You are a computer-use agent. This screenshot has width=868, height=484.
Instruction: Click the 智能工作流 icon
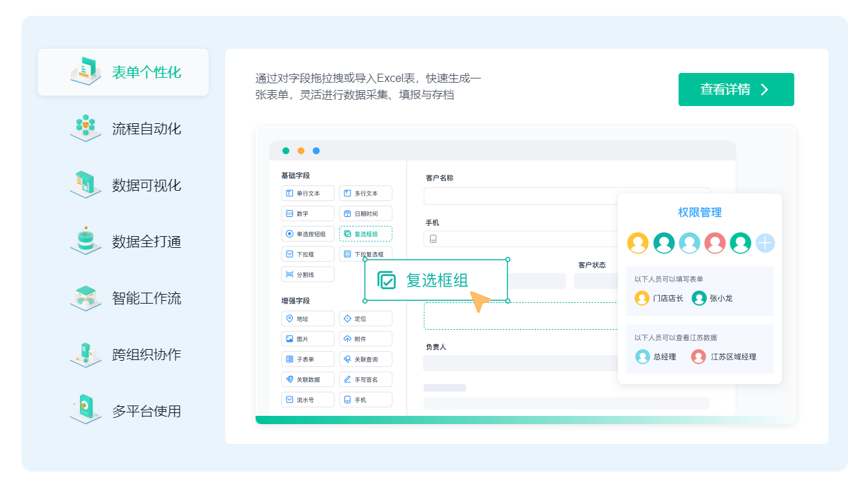pos(85,297)
